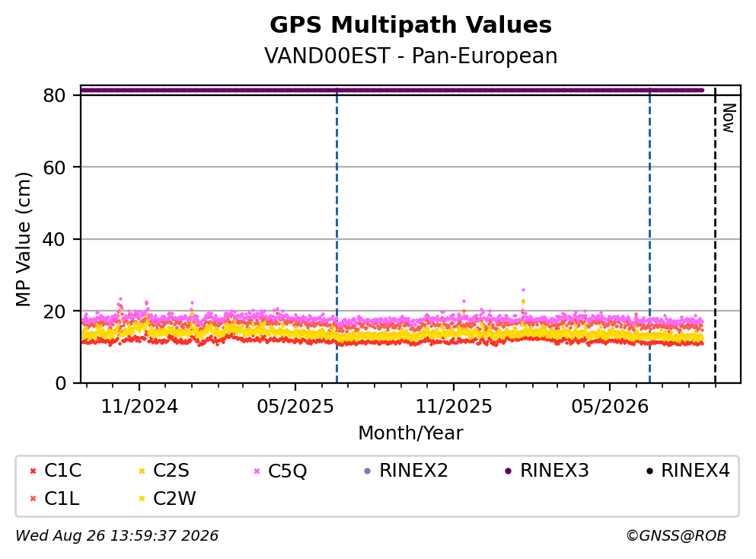Click the MP Value (cm) axis label

23,239
